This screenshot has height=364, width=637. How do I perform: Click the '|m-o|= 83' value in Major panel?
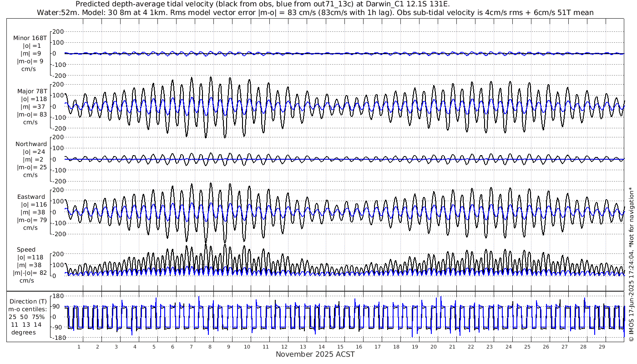pos(31,114)
